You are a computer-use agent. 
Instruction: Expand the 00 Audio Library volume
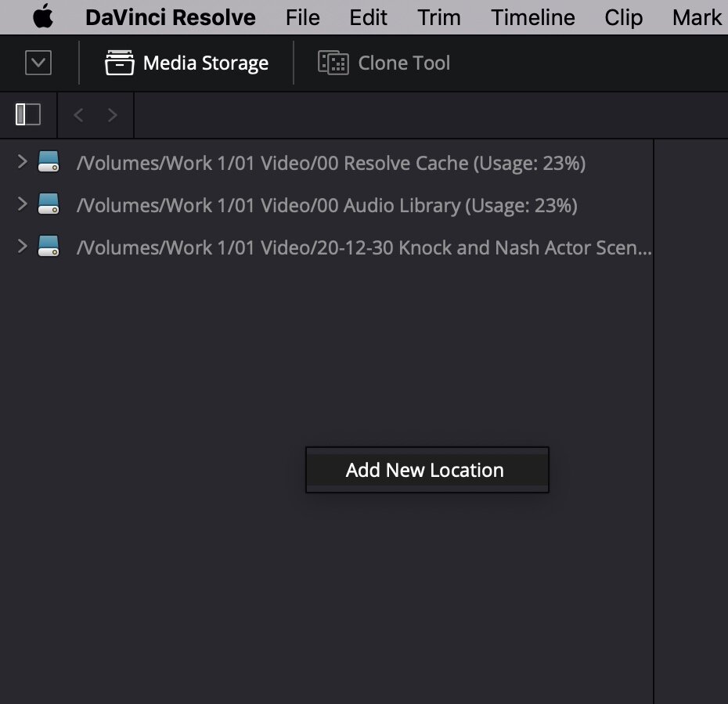(22, 204)
